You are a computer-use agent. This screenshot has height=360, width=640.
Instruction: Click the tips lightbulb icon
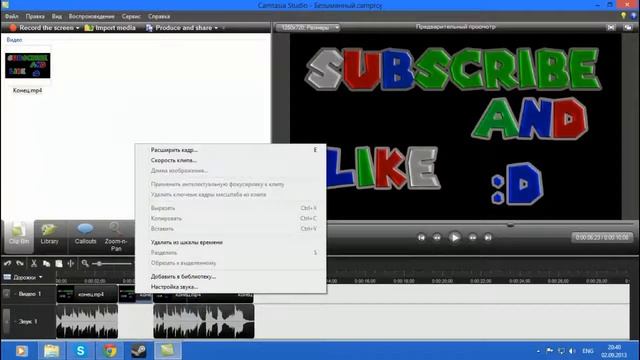coord(623,16)
